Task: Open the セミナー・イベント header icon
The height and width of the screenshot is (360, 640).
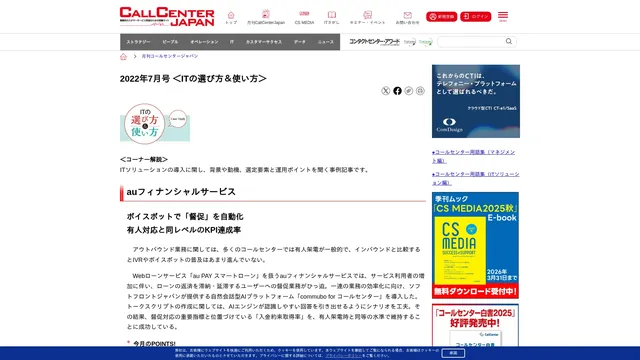Action: pos(367,18)
